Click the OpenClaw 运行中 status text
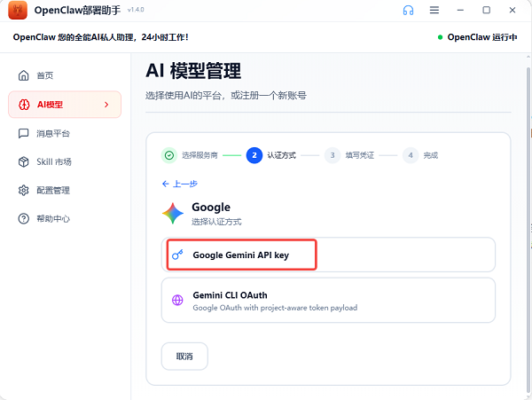532x400 pixels. tap(482, 37)
